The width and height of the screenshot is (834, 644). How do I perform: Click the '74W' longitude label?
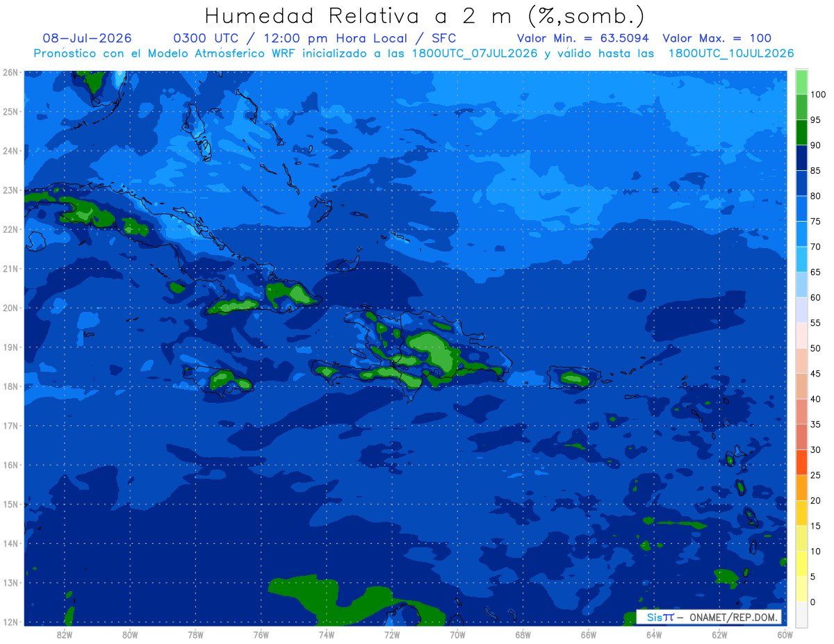pos(327,634)
